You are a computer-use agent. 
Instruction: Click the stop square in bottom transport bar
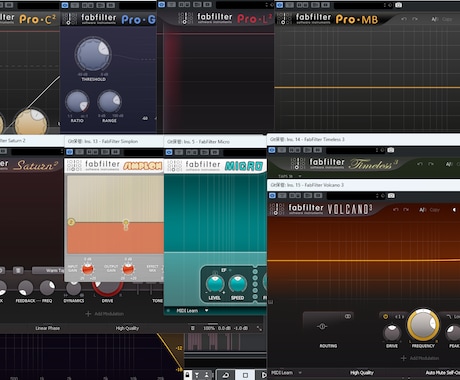tap(245, 375)
